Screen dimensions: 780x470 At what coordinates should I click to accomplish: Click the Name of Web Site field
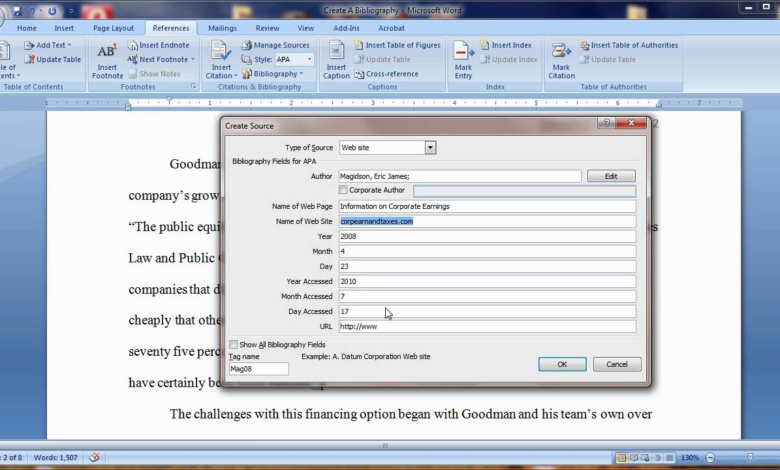[488, 221]
